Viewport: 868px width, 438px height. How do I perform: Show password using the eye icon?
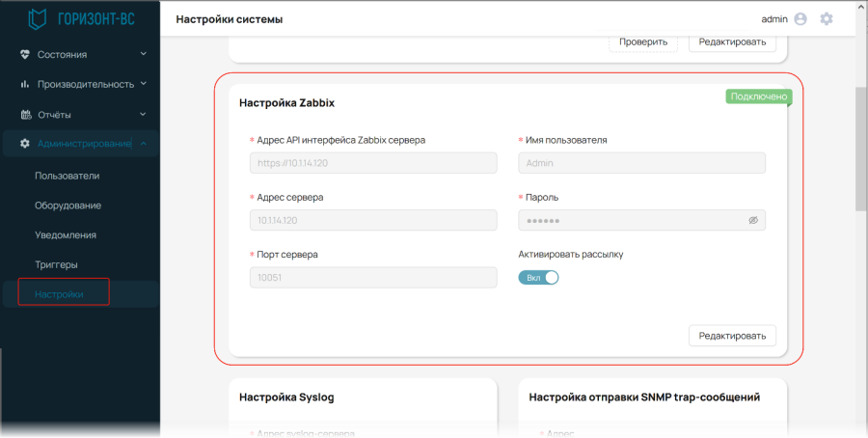753,220
